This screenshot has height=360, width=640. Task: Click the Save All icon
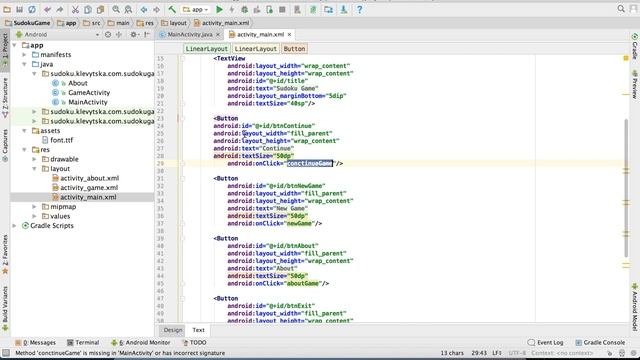click(19, 9)
